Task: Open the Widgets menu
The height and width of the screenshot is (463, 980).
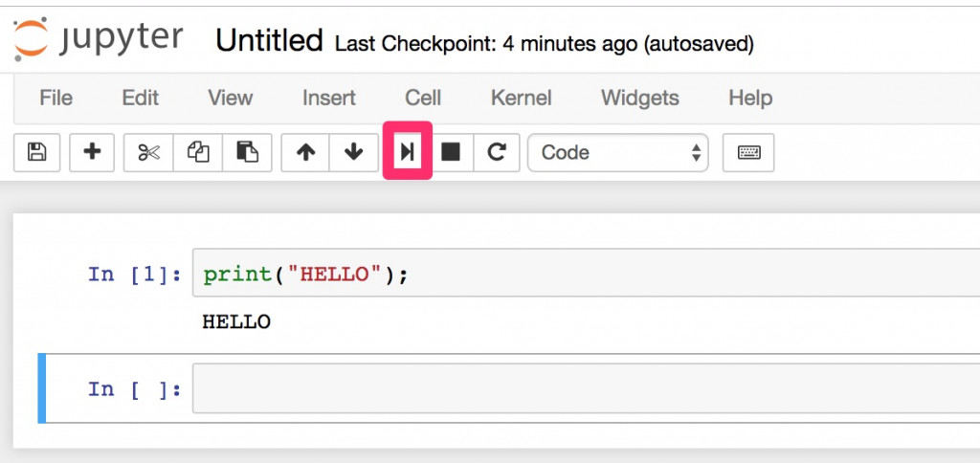Action: [639, 98]
